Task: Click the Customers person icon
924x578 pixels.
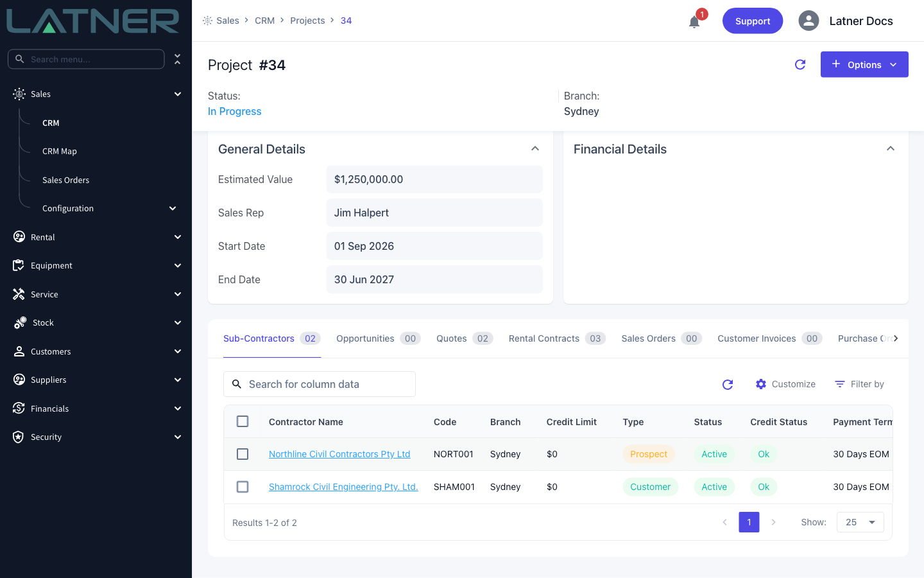Action: point(19,351)
